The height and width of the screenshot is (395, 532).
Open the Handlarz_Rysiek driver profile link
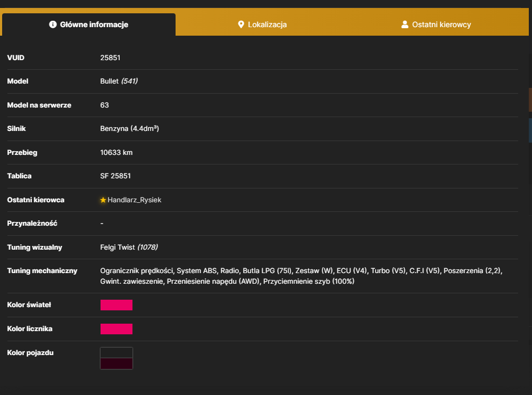(x=135, y=200)
